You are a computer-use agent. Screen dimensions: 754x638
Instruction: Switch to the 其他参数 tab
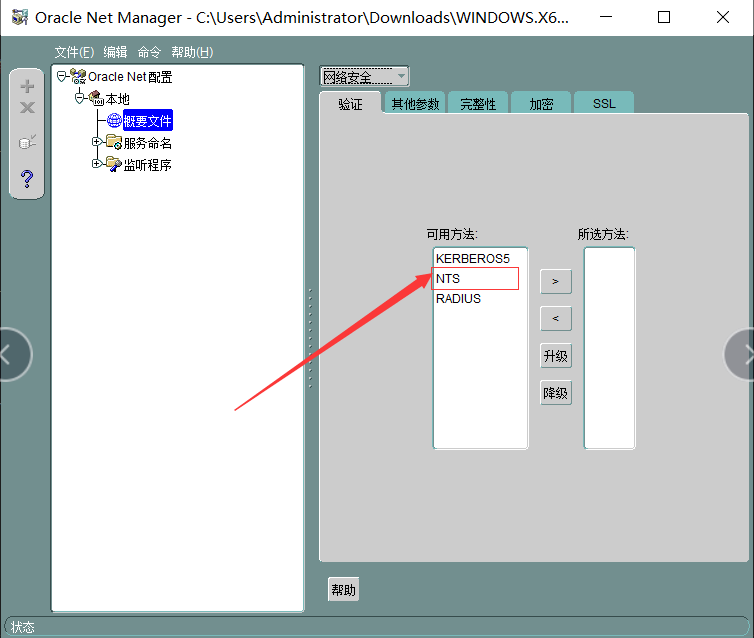coord(415,103)
